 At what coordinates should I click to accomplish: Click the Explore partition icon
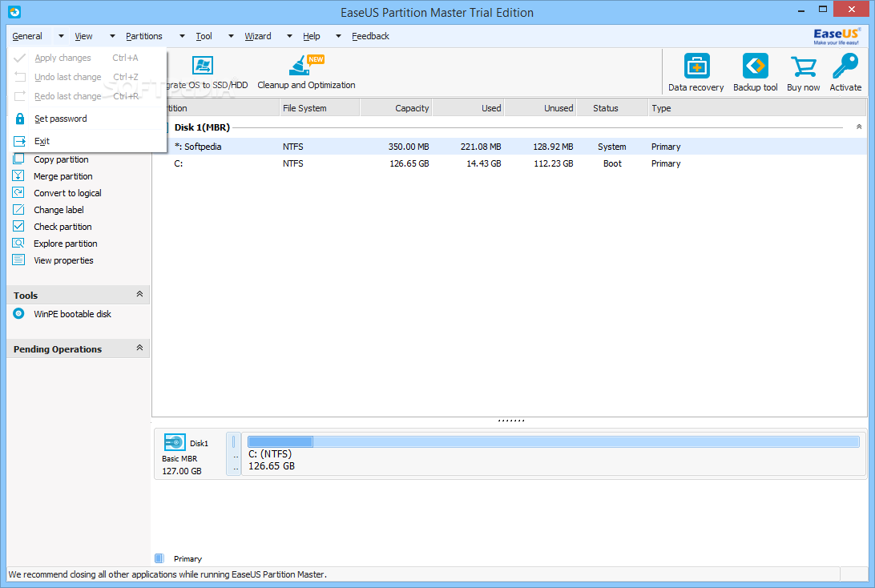pyautogui.click(x=18, y=244)
